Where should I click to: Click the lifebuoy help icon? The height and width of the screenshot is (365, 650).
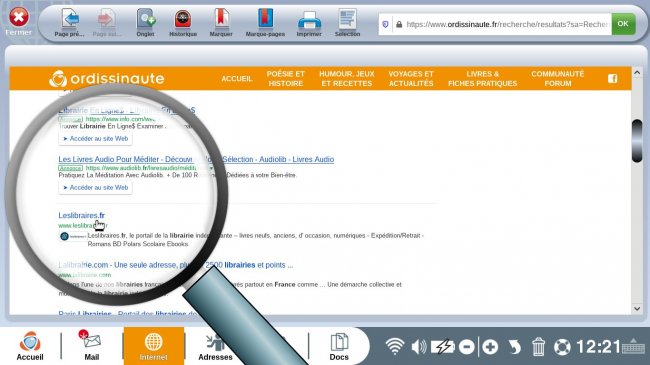tap(562, 347)
